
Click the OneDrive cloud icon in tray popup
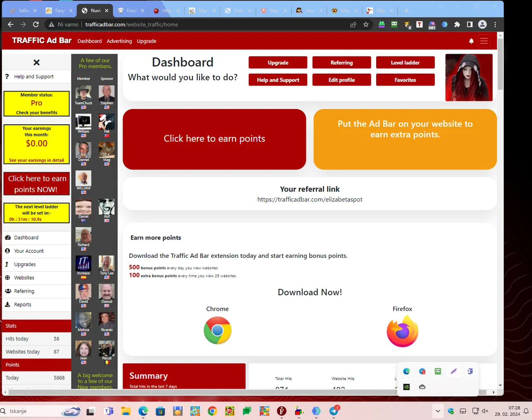point(422,387)
